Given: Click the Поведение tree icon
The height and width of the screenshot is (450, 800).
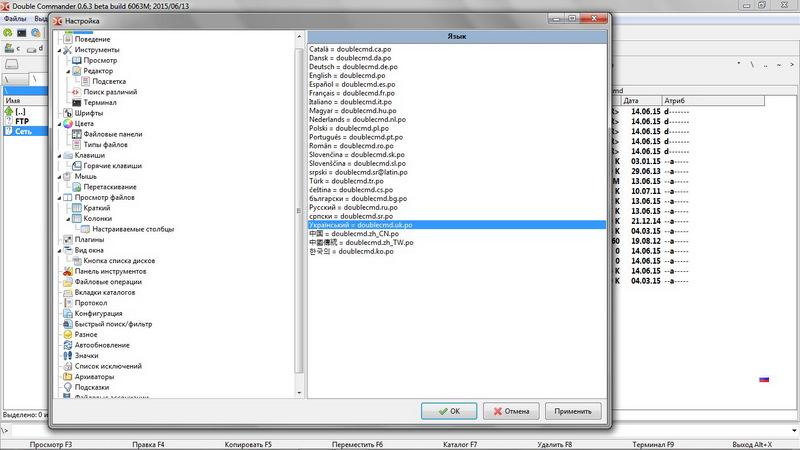Looking at the screenshot, I should 68,39.
